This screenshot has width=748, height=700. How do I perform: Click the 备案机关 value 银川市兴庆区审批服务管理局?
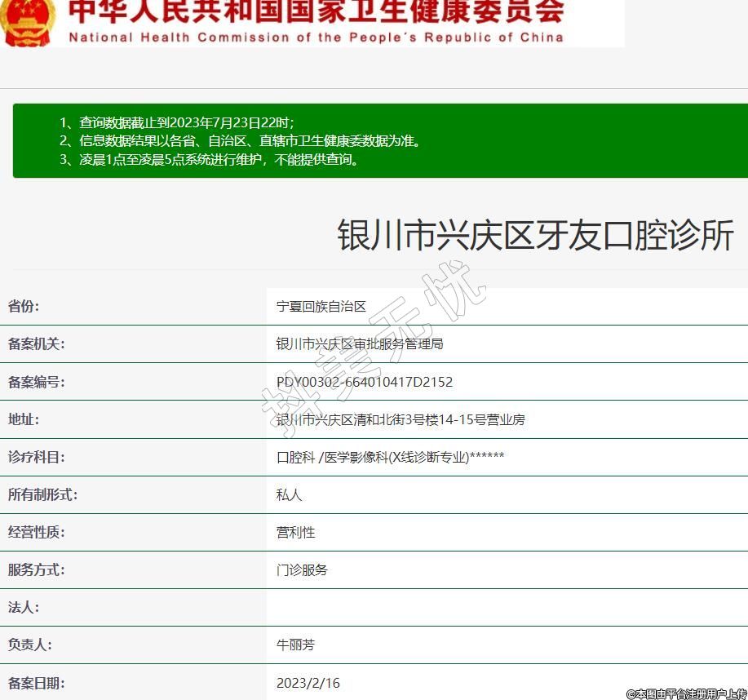[x=360, y=344]
